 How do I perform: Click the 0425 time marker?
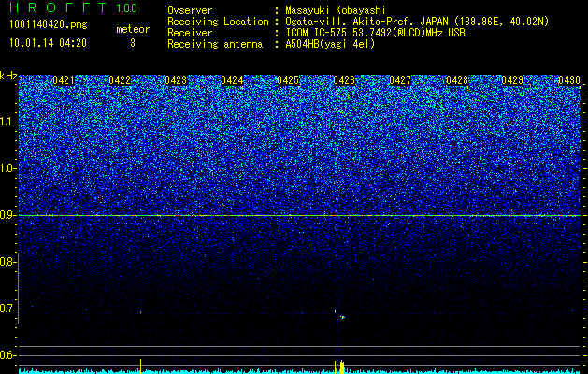click(x=288, y=80)
